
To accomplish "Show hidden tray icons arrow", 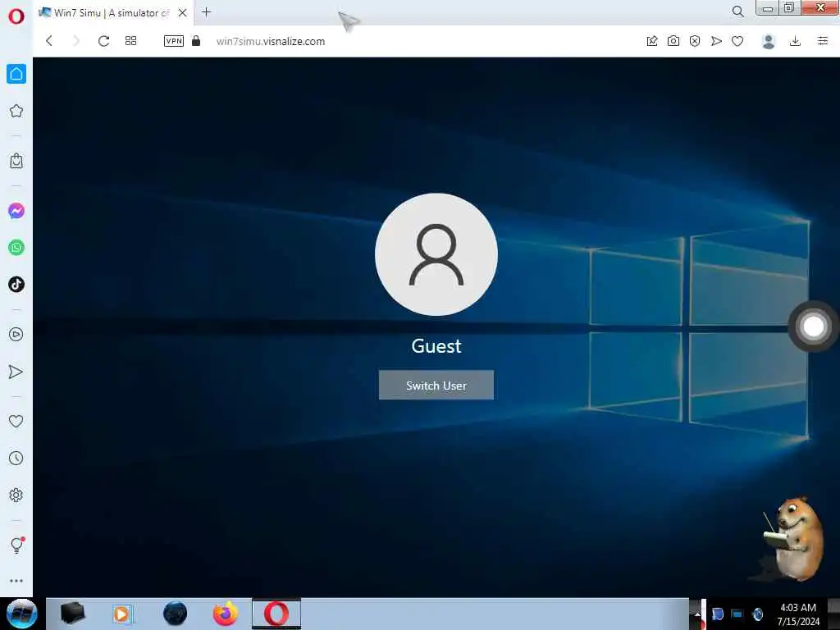I will pos(697,614).
